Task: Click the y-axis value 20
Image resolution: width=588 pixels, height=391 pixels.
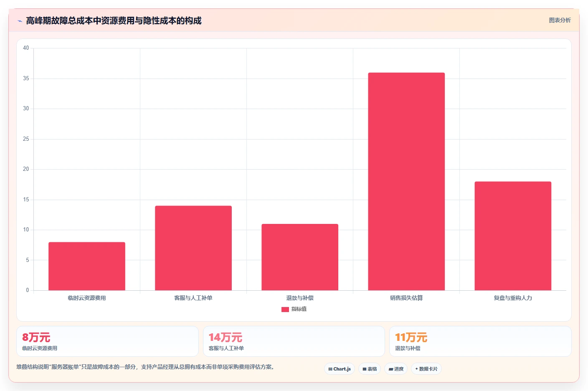Action: pos(26,169)
